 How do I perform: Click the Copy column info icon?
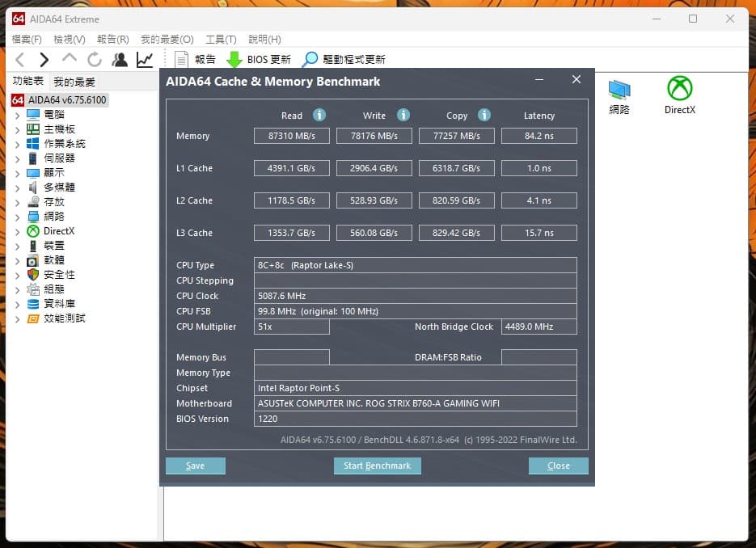[484, 115]
